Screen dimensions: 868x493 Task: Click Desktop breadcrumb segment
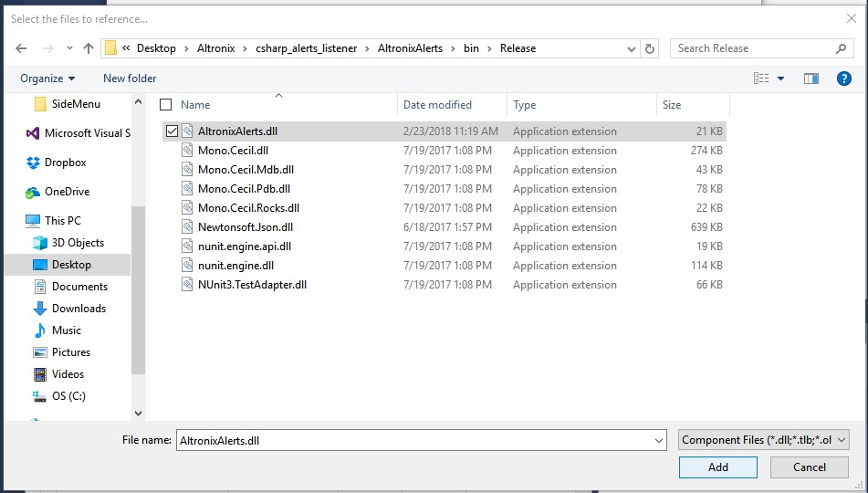156,48
